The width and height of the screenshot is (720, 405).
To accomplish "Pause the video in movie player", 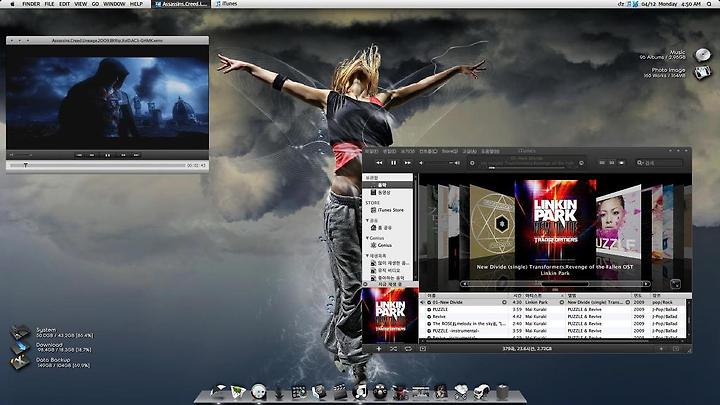I will (x=107, y=155).
